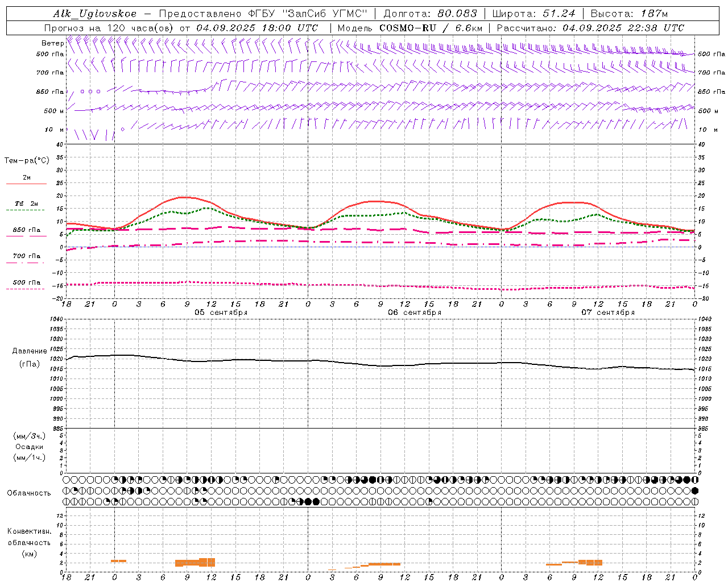Click the (мм/1ч.) precipitation unit
This screenshot has height=582, width=728.
click(x=30, y=458)
